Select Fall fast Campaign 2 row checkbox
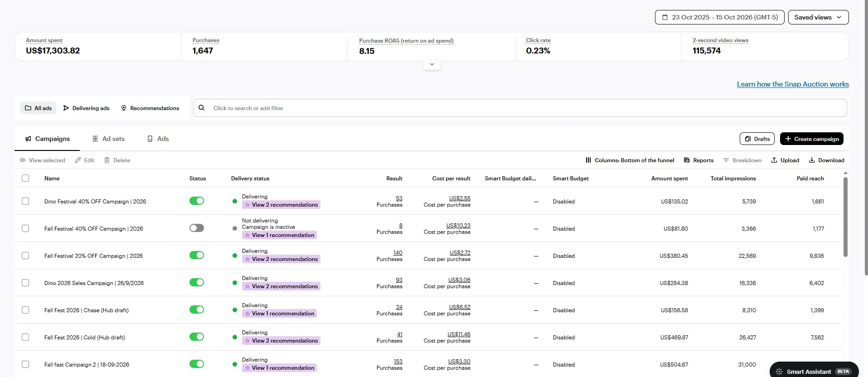Image resolution: width=868 pixels, height=377 pixels. [25, 364]
